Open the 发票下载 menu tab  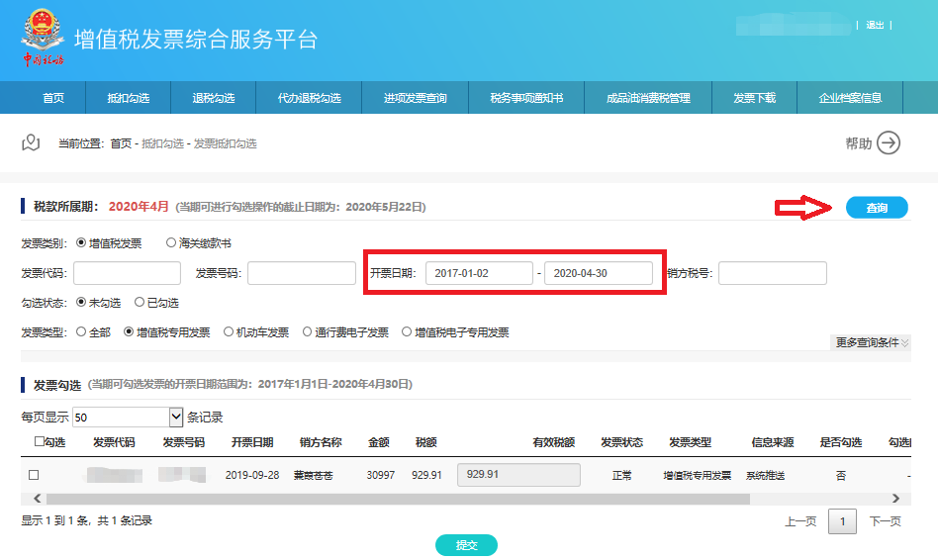pos(754,98)
